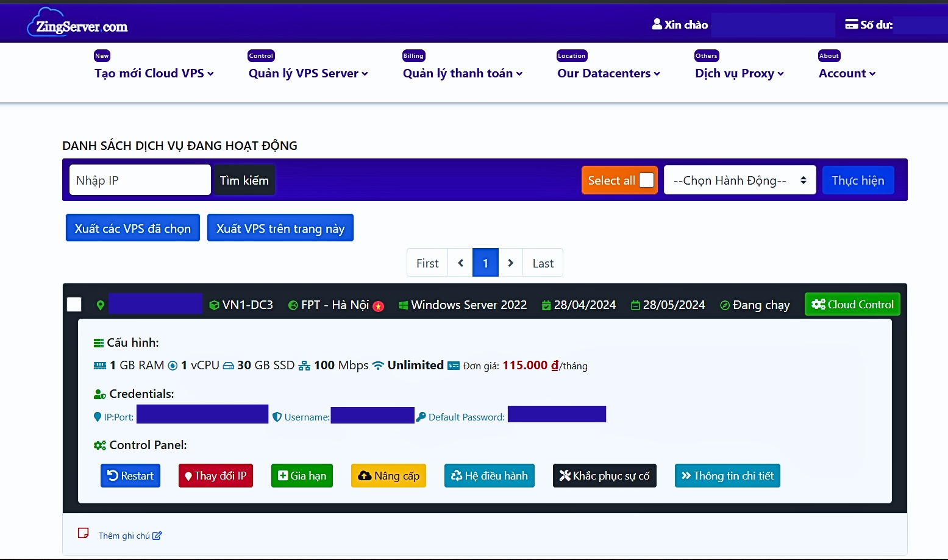Click the Thực hiện button

tap(858, 180)
